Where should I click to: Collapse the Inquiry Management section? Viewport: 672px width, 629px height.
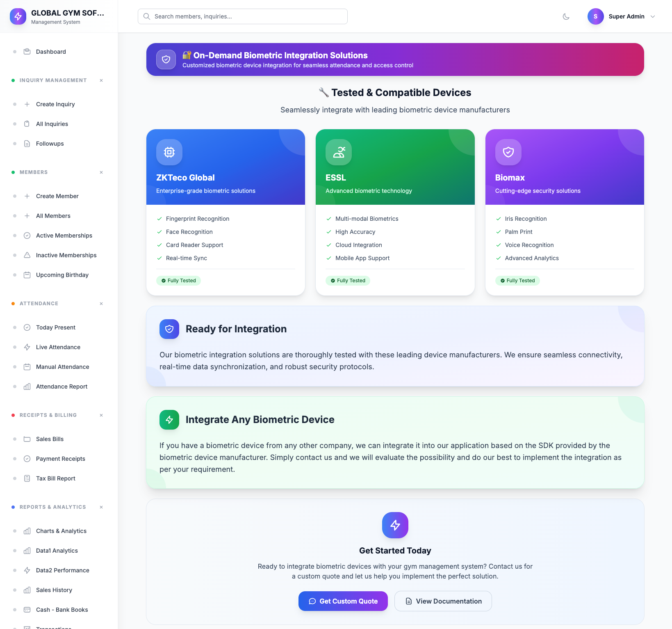[x=101, y=80]
